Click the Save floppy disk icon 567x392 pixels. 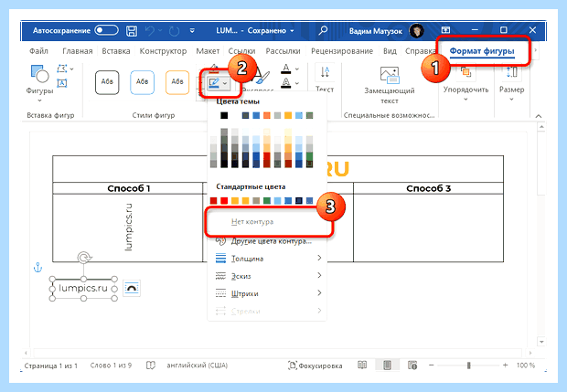pyautogui.click(x=132, y=31)
